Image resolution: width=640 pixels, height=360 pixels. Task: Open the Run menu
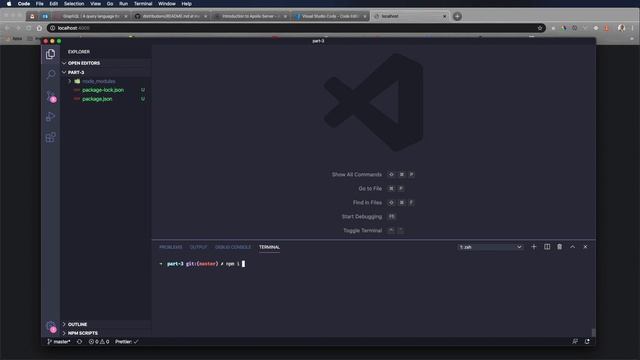click(123, 4)
